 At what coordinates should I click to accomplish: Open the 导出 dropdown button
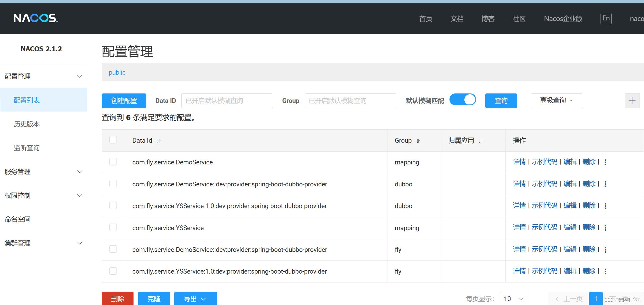coord(196,298)
